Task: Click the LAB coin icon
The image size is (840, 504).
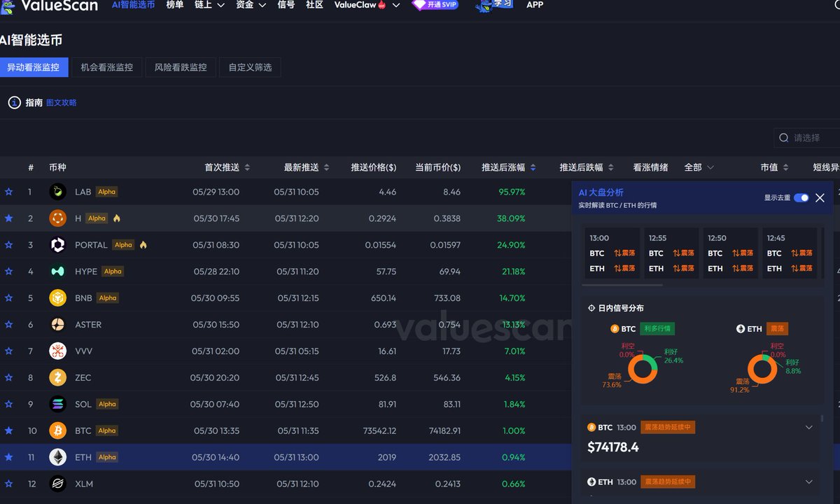Action: 57,192
